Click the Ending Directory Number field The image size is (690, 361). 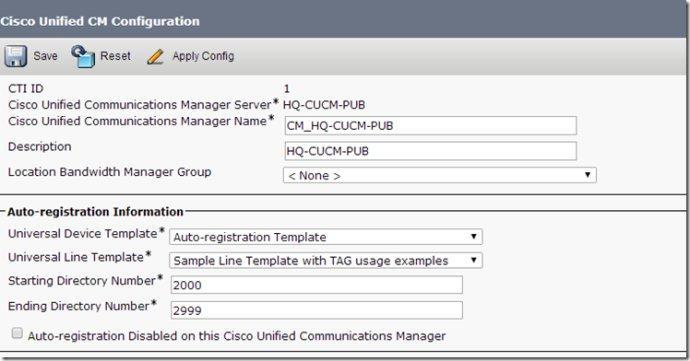pos(316,310)
